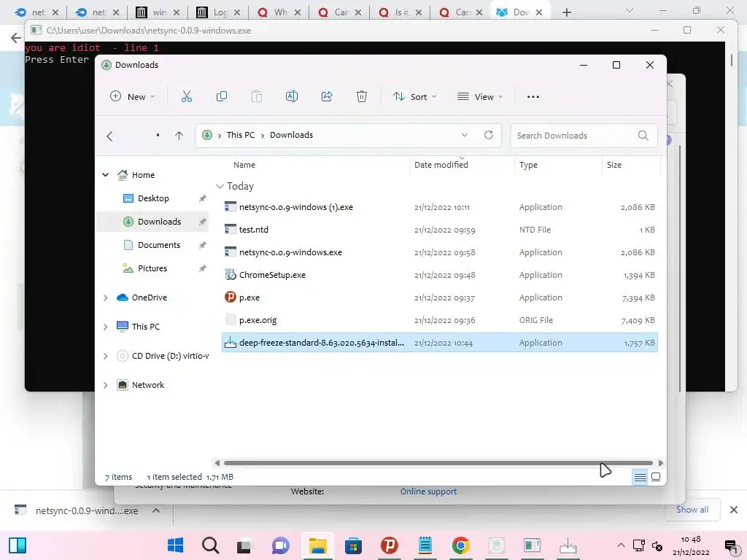This screenshot has height=560, width=747.
Task: Open taskbar Search magnifier
Action: coord(210,545)
